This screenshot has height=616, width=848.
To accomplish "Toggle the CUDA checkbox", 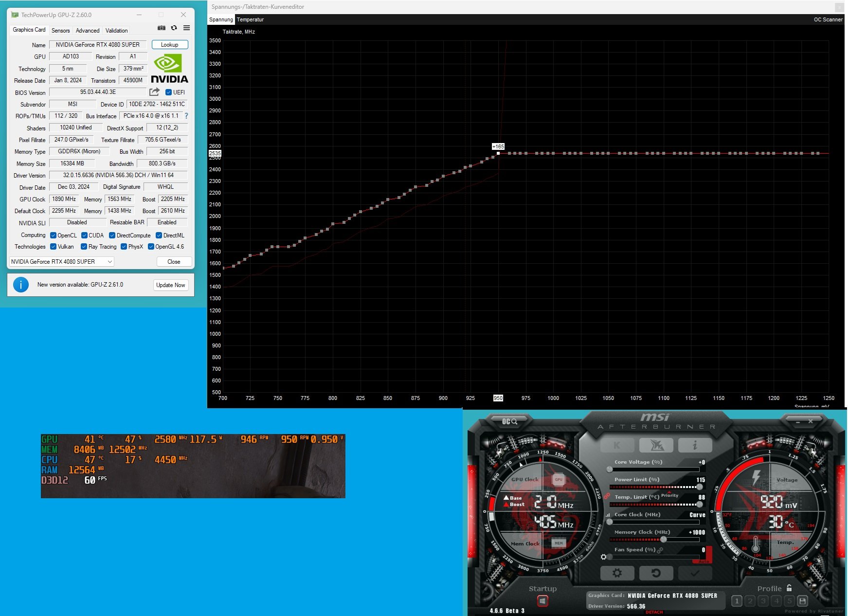I will [84, 236].
